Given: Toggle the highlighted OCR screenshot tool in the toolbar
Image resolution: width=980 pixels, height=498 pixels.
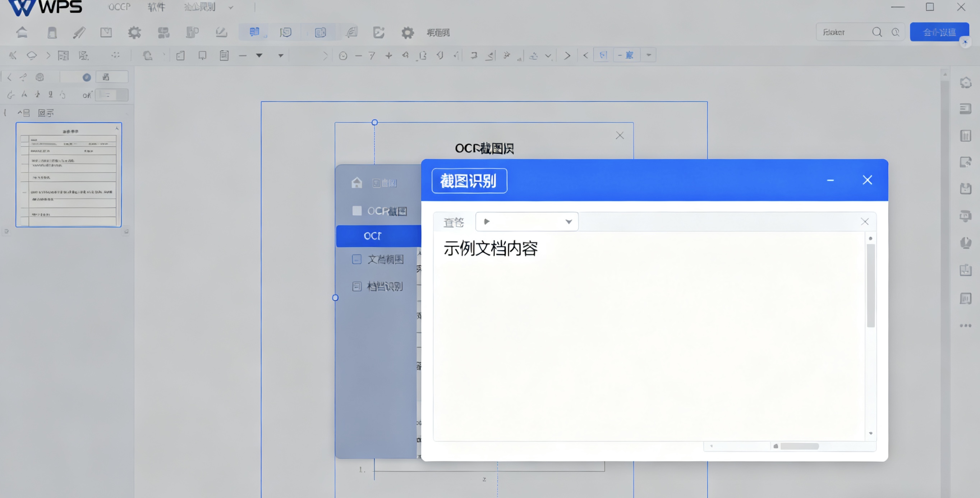Looking at the screenshot, I should pyautogui.click(x=254, y=32).
